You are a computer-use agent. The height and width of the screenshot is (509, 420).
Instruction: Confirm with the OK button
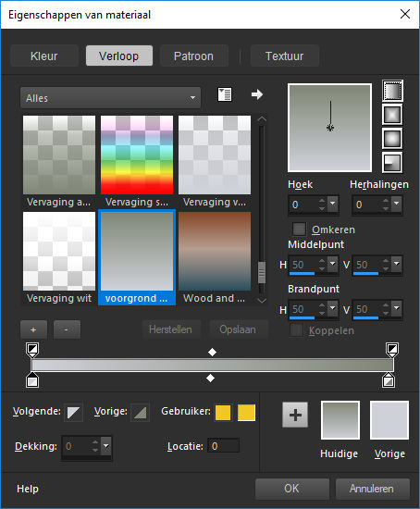pyautogui.click(x=291, y=489)
